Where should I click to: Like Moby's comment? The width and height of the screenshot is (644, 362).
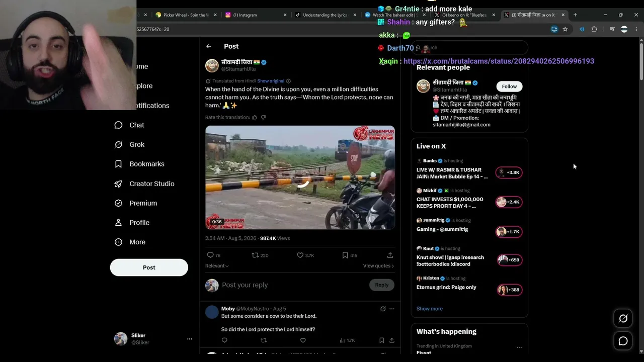(x=303, y=340)
